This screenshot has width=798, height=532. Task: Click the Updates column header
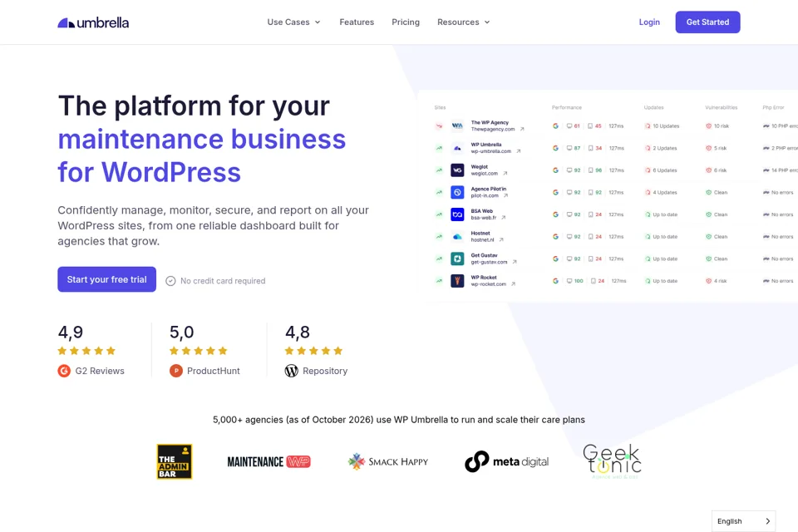pos(653,107)
